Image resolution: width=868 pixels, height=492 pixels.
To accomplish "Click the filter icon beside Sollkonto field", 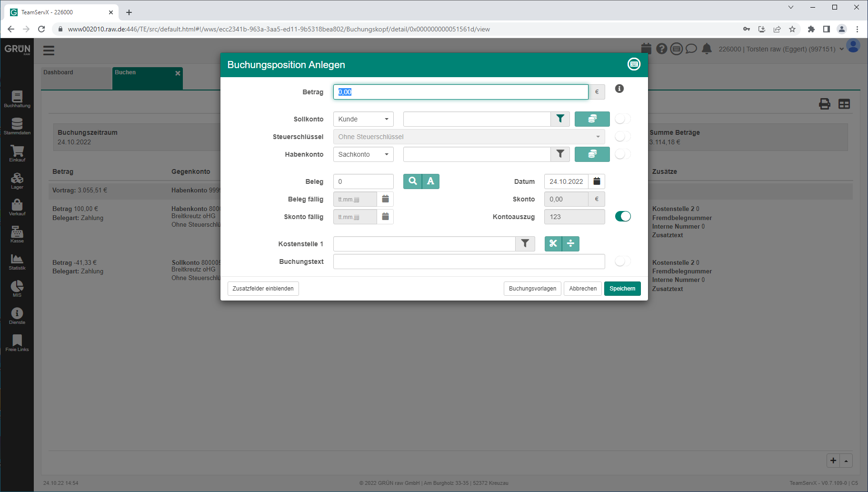I will tap(560, 119).
